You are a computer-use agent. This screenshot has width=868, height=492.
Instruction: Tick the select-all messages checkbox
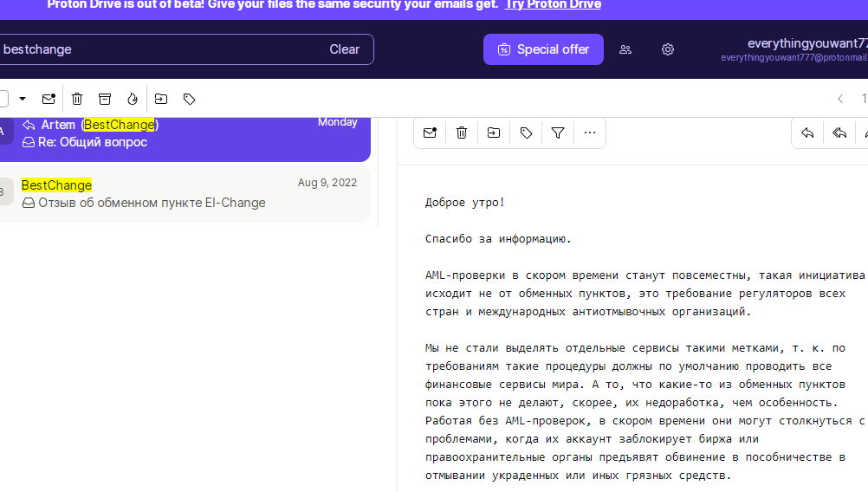pyautogui.click(x=3, y=99)
